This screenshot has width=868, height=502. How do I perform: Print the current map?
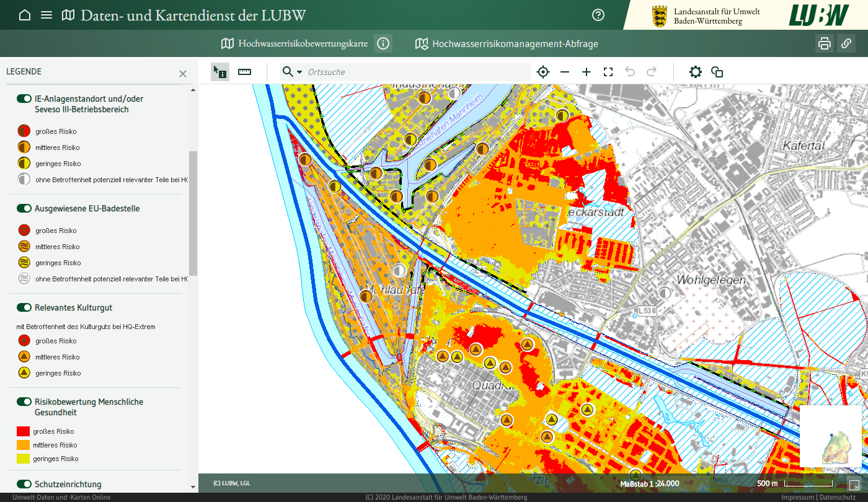[824, 43]
